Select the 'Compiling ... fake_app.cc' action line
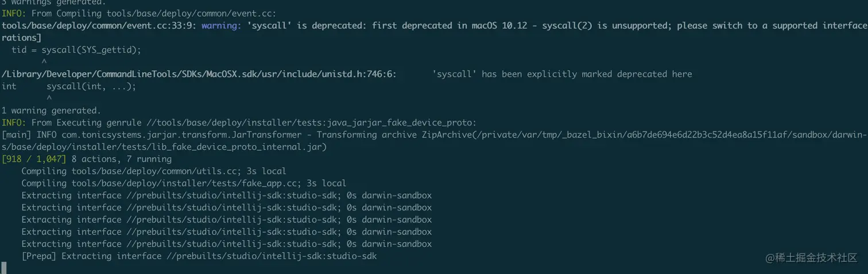Image resolution: width=868 pixels, height=274 pixels. coord(184,183)
